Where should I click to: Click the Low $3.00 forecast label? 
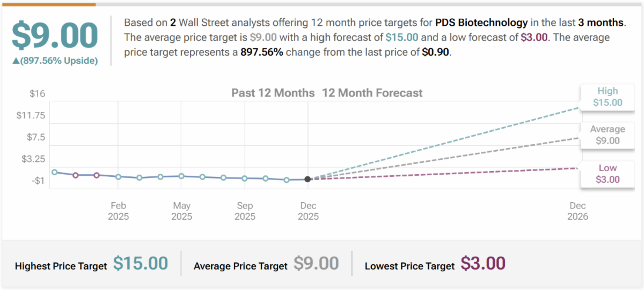608,174
